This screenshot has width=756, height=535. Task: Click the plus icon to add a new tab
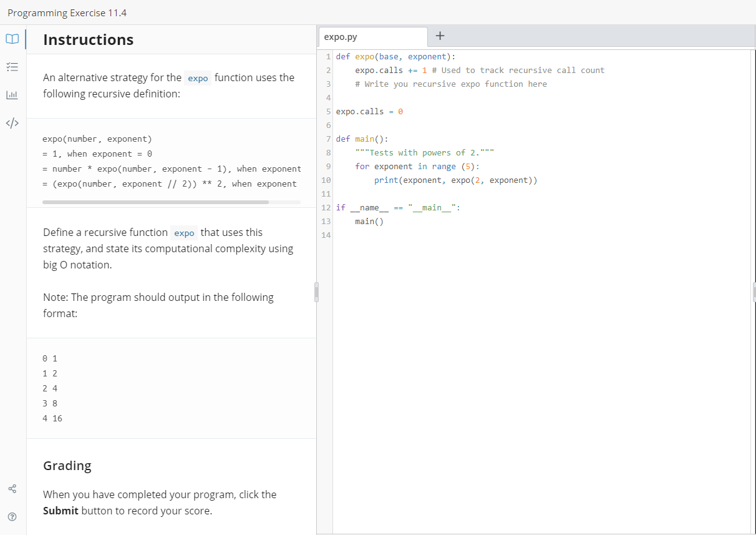440,36
